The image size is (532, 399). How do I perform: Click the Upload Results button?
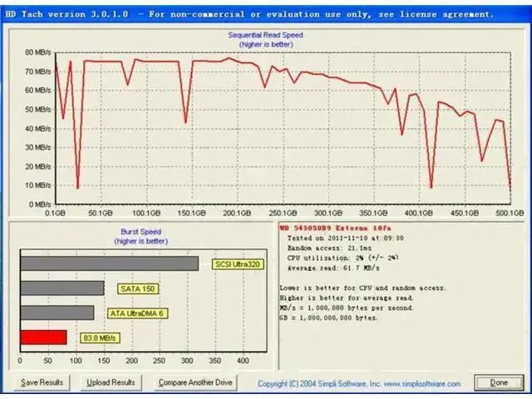111,382
